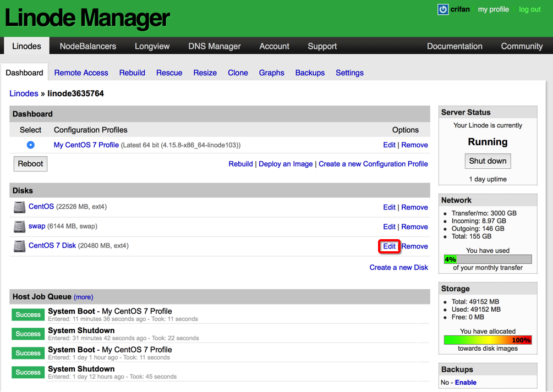The width and height of the screenshot is (553, 392).
Task: Click the 'Outgoing: 146 GB' network entry
Action: click(478, 228)
